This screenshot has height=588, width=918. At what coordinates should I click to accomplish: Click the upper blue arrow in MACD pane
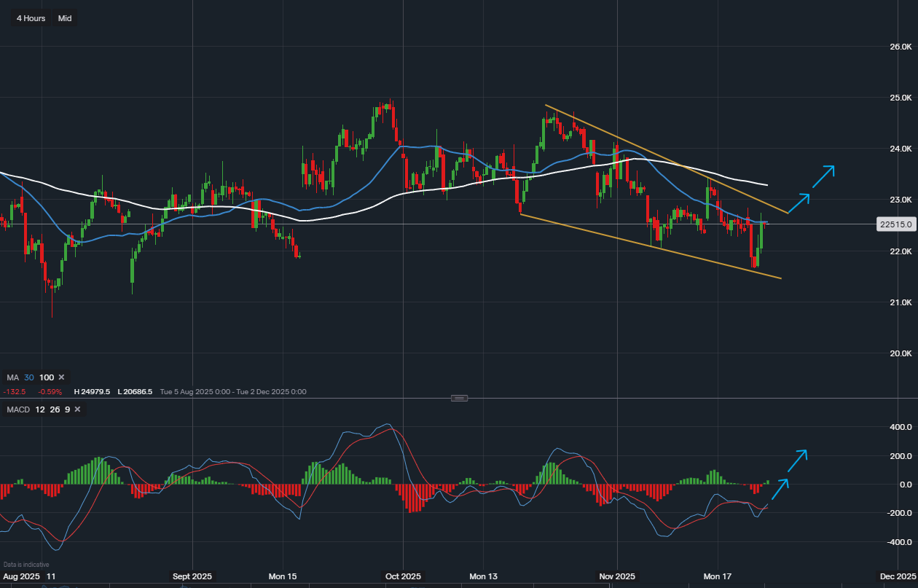797,460
